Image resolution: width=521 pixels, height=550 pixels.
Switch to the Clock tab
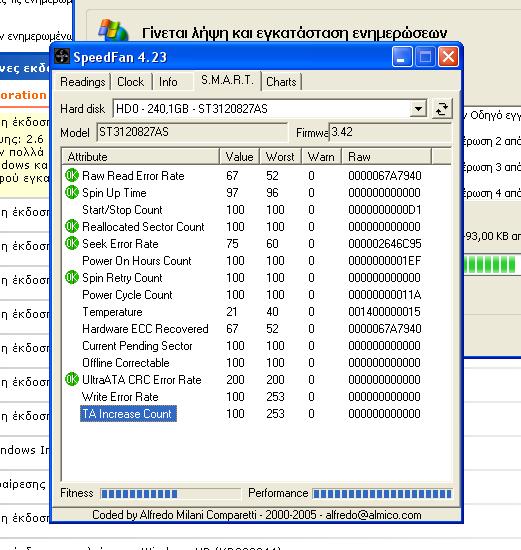pos(131,82)
